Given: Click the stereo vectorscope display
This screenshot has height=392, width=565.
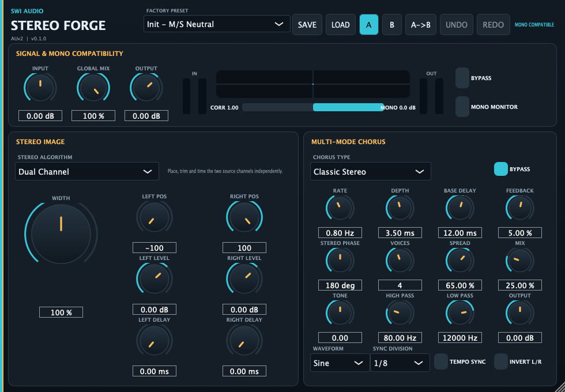Looking at the screenshot, I should [312, 84].
